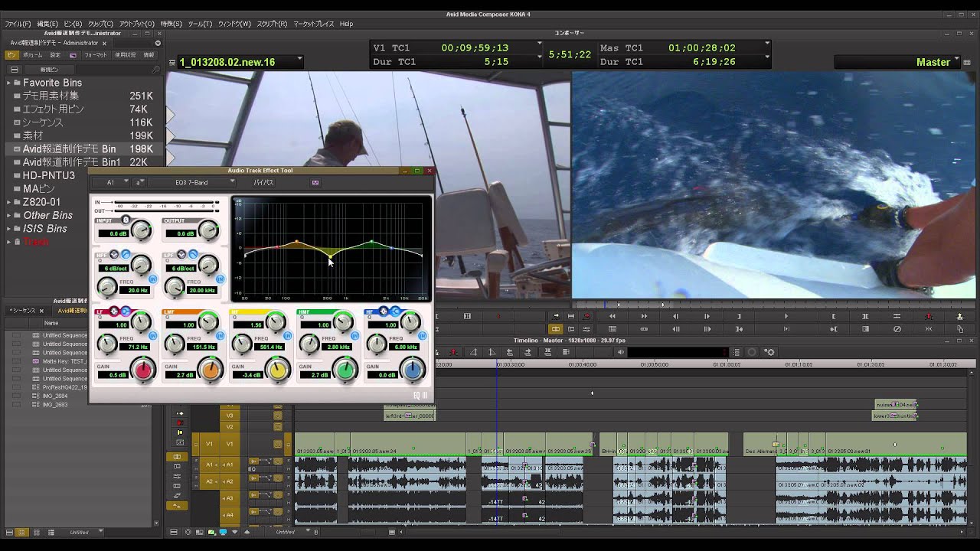Screen dimensions: 980x551
Task: Click the green HMF GAIN knob
Action: (x=345, y=370)
